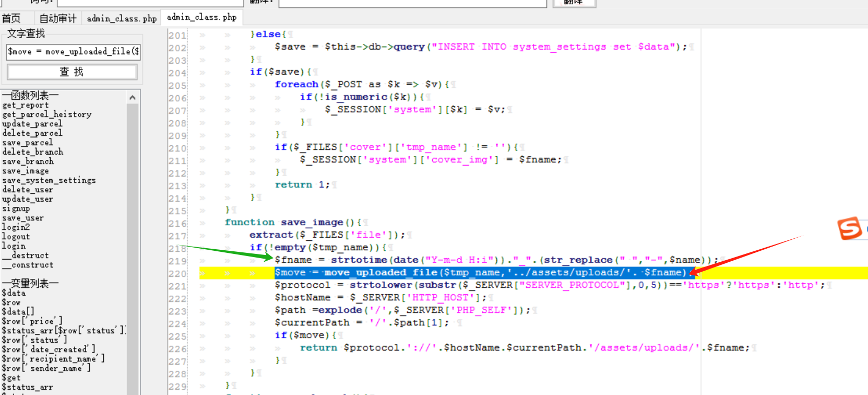Select delete_branch function
The height and width of the screenshot is (395, 868).
[32, 152]
